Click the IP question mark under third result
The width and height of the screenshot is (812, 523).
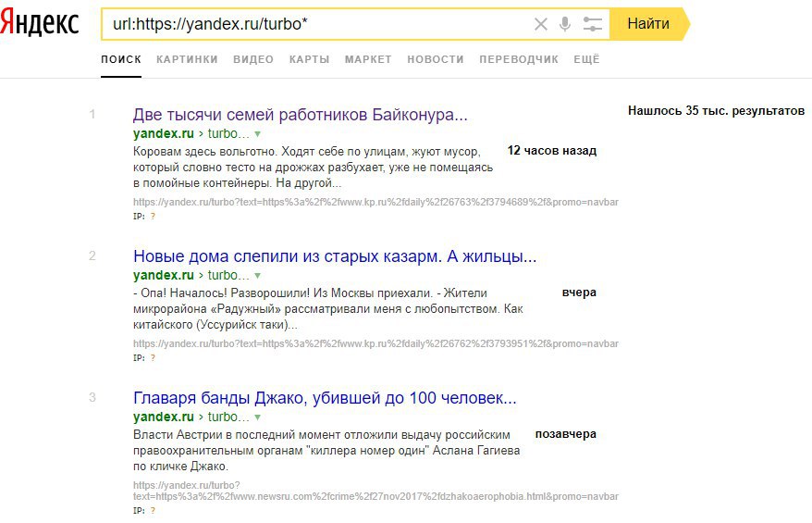[153, 509]
